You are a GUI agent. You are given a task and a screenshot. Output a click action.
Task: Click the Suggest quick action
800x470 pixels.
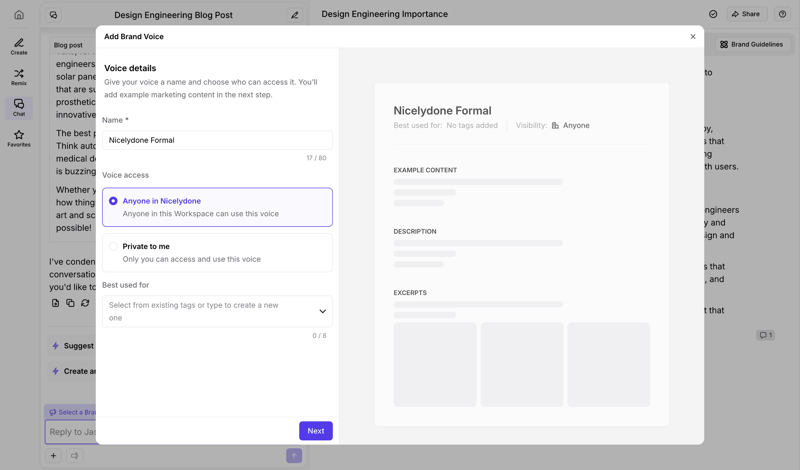pyautogui.click(x=73, y=345)
